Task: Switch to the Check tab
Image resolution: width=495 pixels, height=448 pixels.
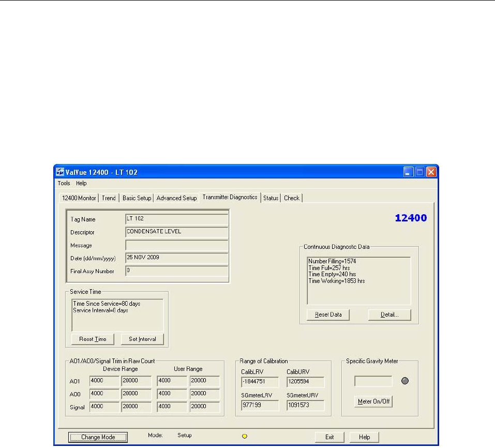Action: pyautogui.click(x=292, y=198)
